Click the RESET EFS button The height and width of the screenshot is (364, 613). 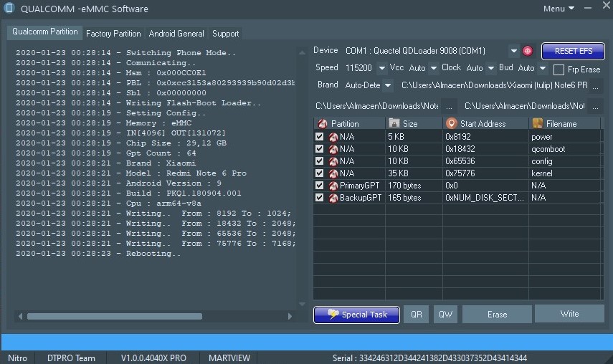click(573, 51)
